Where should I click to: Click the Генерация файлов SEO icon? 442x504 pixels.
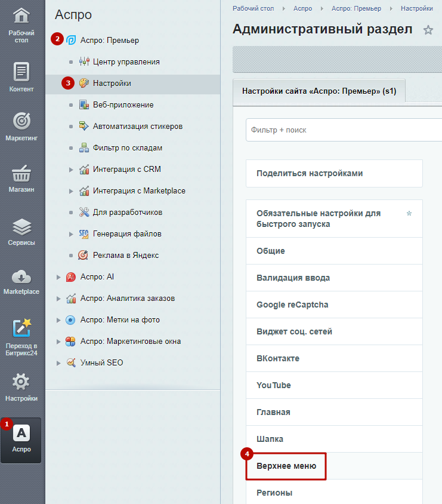tap(84, 233)
